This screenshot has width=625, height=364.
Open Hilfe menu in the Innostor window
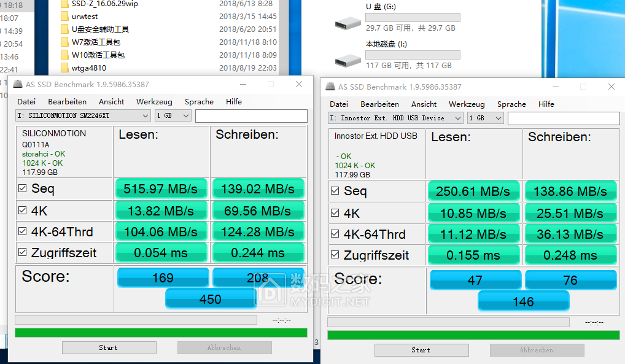(546, 104)
